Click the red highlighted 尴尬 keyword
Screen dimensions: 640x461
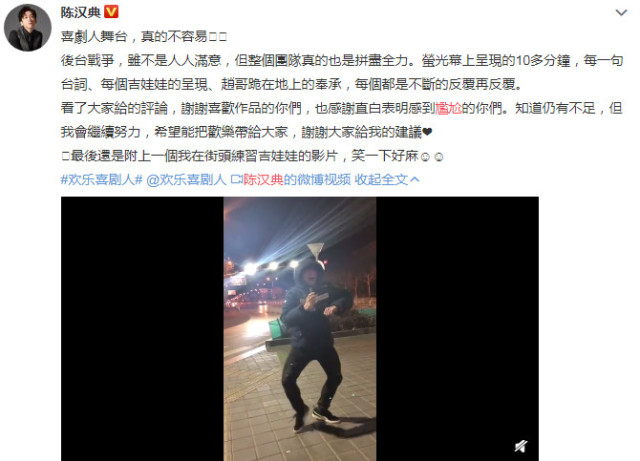(x=448, y=108)
